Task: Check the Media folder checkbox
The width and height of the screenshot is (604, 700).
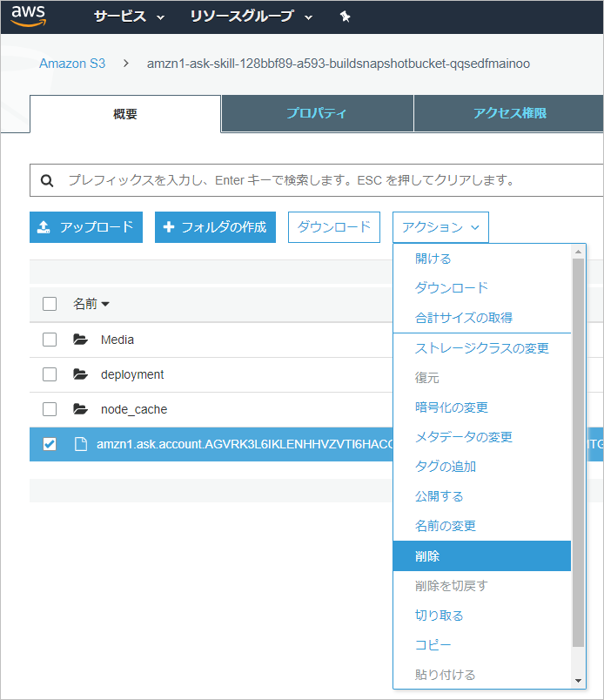Action: [50, 340]
